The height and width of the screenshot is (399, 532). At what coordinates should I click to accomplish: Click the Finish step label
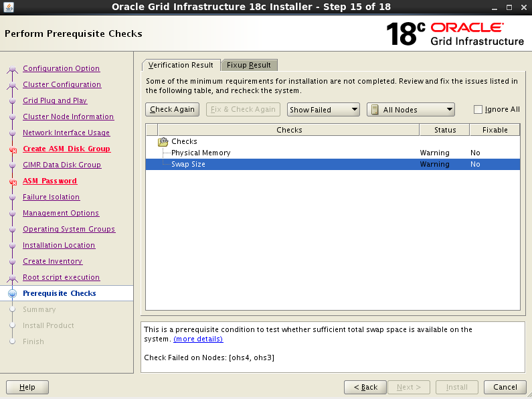tap(33, 341)
